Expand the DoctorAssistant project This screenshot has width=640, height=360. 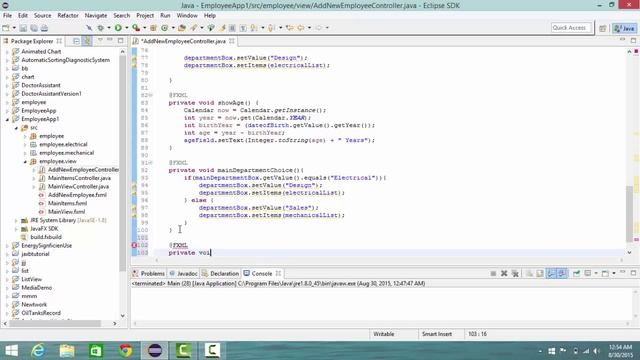pos(7,85)
